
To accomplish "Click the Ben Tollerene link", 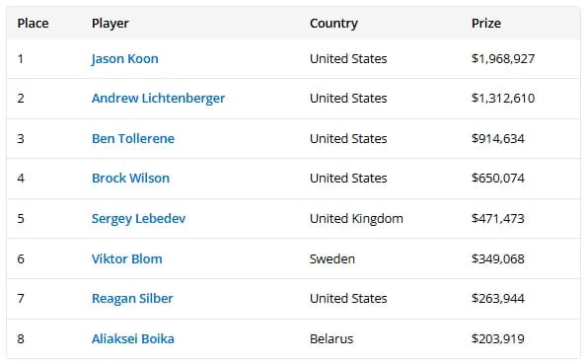I will pyautogui.click(x=133, y=139).
